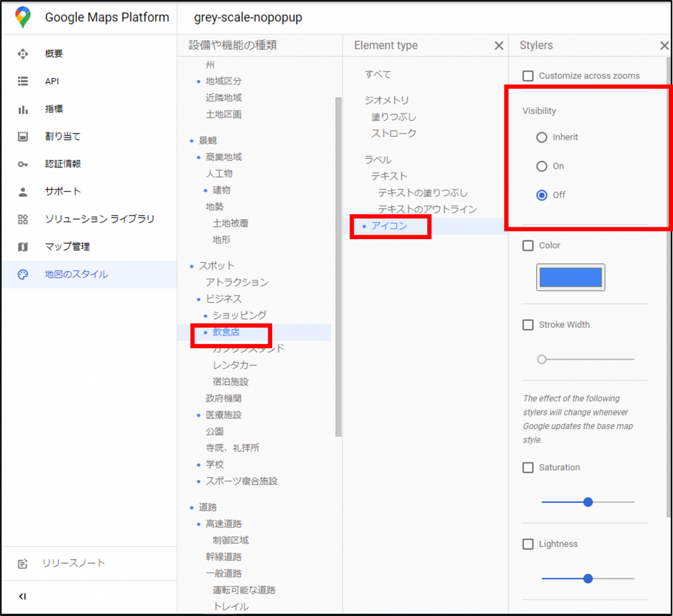Enable the Saturation checkbox
The height and width of the screenshot is (616, 673).
(528, 468)
